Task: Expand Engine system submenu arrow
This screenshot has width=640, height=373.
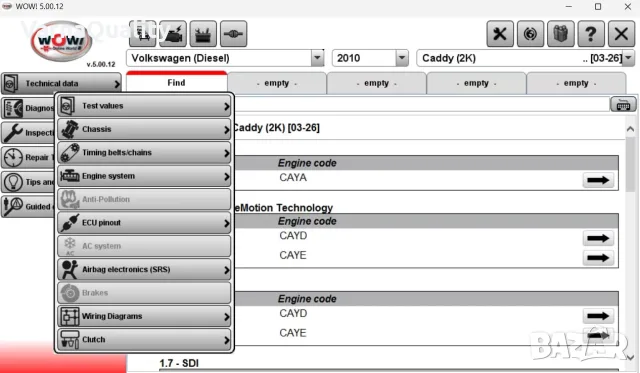Action: [227, 177]
